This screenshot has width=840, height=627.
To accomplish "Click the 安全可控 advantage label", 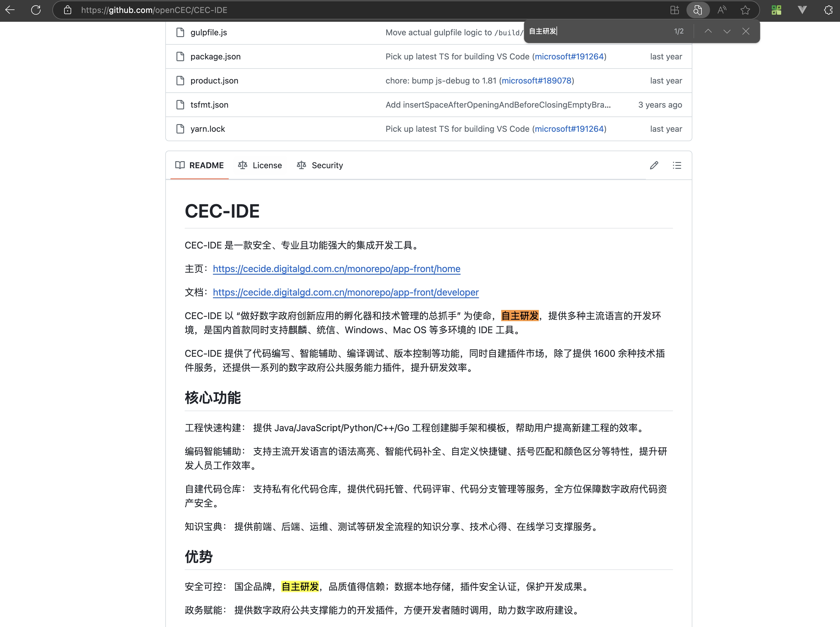I will click(x=206, y=587).
